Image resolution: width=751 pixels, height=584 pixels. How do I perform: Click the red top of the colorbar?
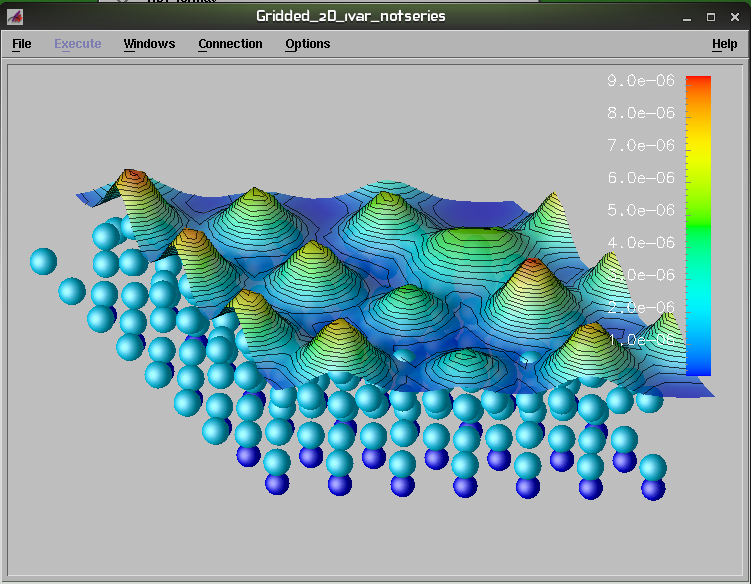(698, 84)
